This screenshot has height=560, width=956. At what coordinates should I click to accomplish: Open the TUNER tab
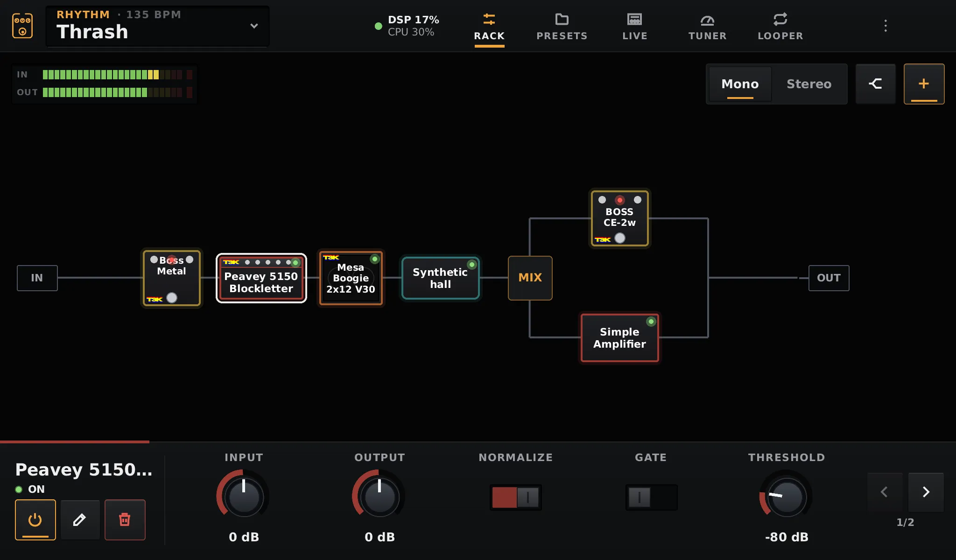708,27
